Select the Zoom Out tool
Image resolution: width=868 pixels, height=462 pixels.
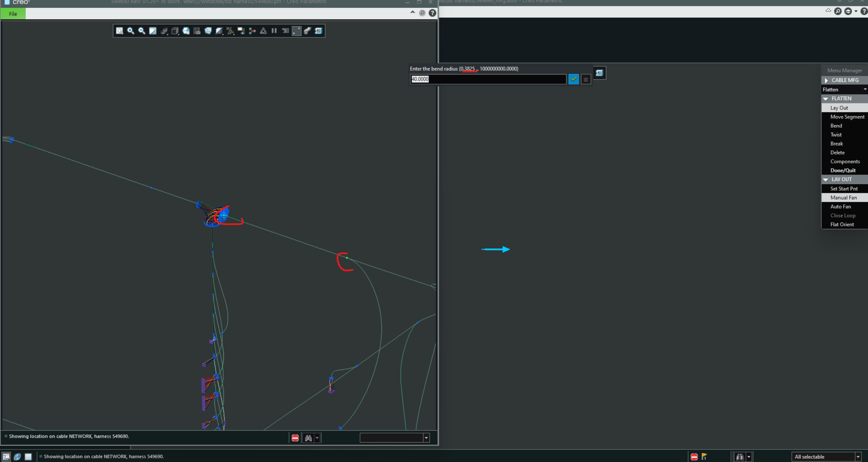click(x=142, y=31)
